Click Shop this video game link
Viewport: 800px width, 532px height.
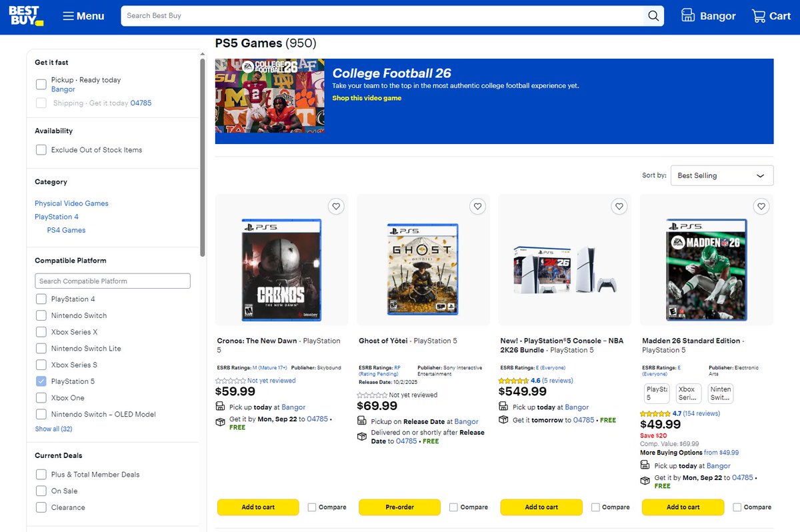pos(367,98)
